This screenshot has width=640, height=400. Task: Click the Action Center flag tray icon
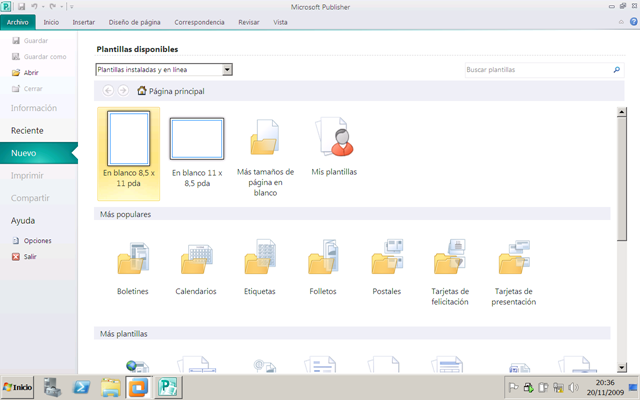513,387
